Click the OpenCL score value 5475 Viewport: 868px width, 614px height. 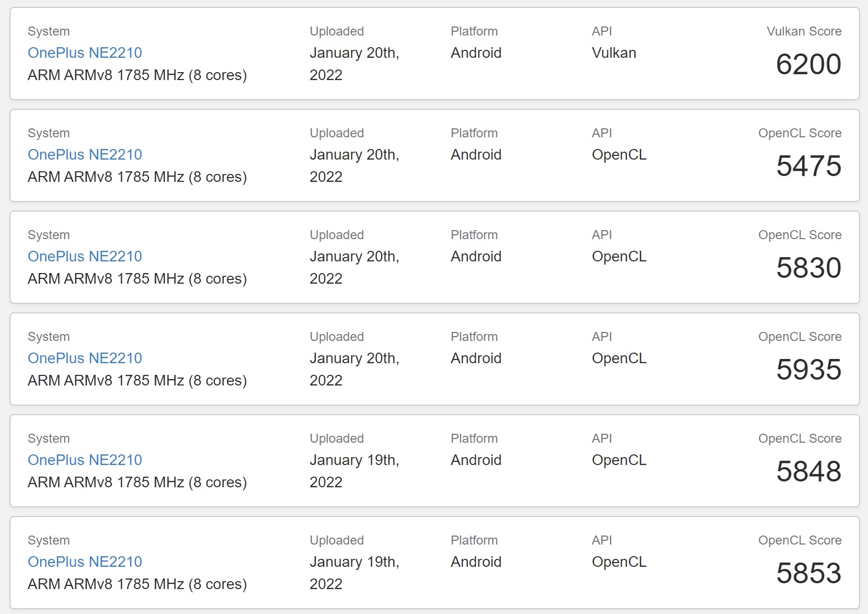tap(809, 166)
